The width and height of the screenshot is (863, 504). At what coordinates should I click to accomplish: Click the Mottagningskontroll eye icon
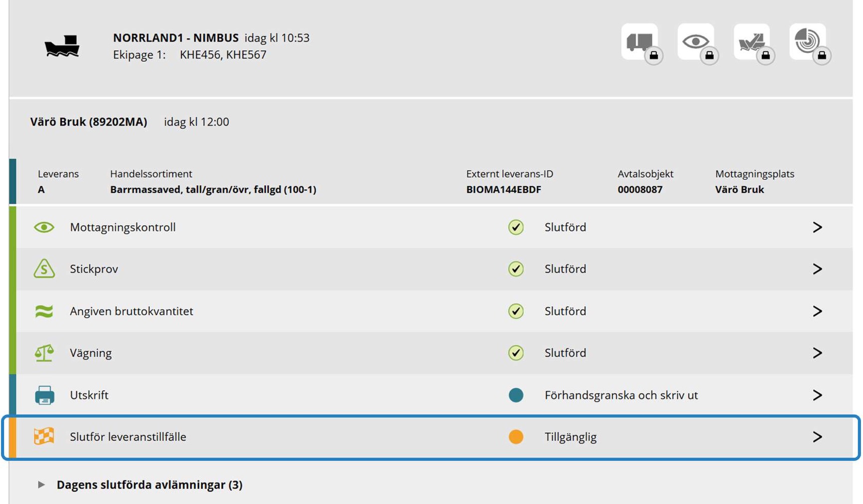44,228
